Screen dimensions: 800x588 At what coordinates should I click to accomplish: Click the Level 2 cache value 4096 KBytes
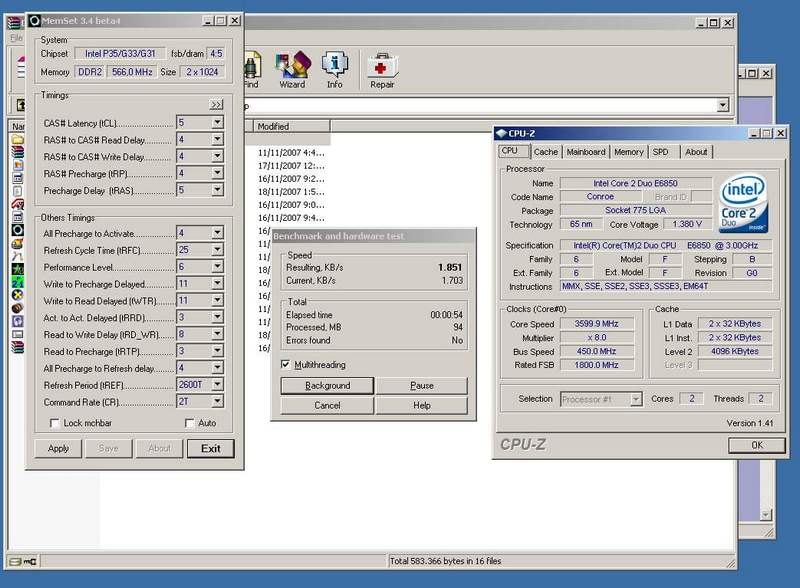[735, 351]
